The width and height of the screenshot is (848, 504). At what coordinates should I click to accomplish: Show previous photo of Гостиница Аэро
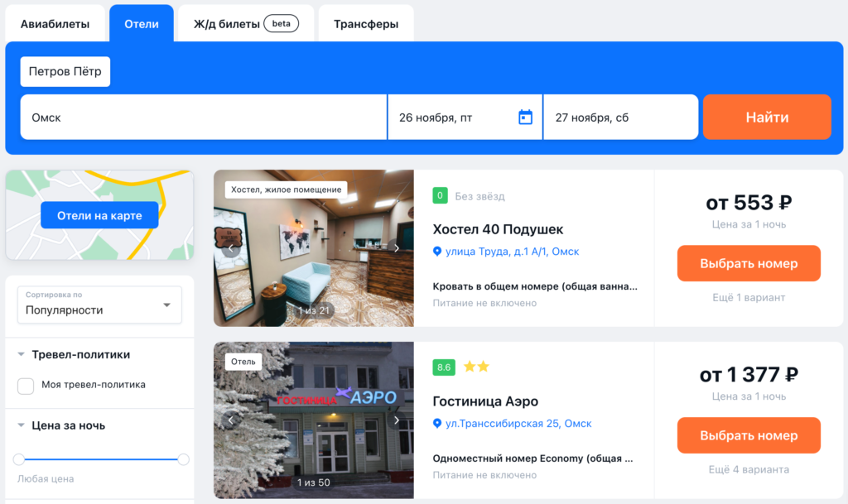[231, 420]
